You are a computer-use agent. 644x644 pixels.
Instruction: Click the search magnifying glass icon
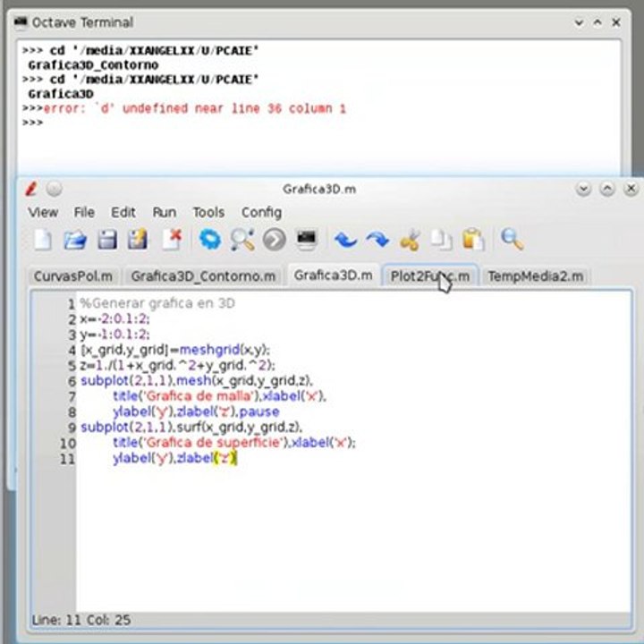pos(512,240)
